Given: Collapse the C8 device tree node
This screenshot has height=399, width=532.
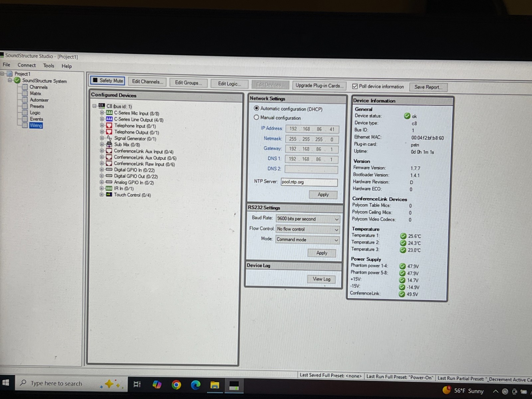Looking at the screenshot, I should (x=94, y=106).
